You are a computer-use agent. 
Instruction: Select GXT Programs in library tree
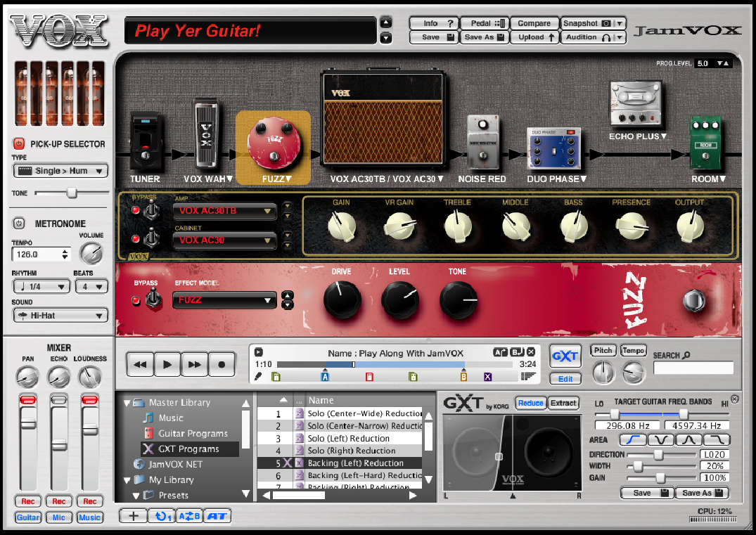coord(188,449)
